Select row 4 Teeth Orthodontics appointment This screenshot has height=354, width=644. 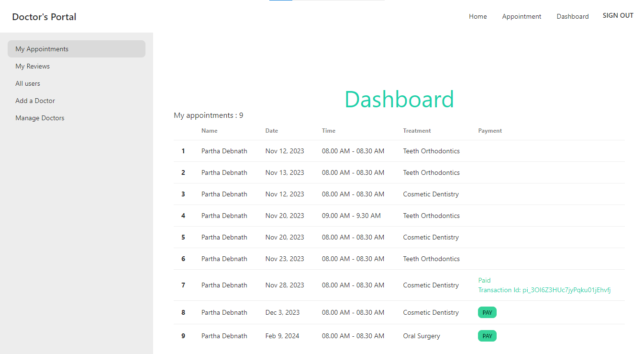pyautogui.click(x=431, y=216)
